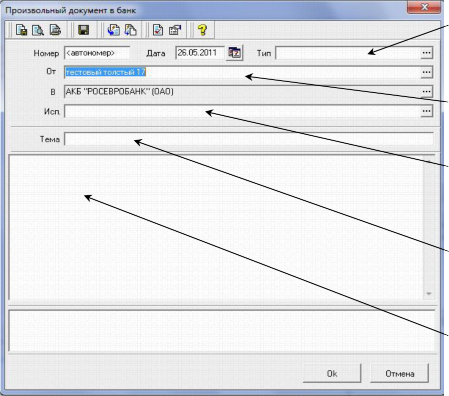Open the От field ellipsis button

426,72
